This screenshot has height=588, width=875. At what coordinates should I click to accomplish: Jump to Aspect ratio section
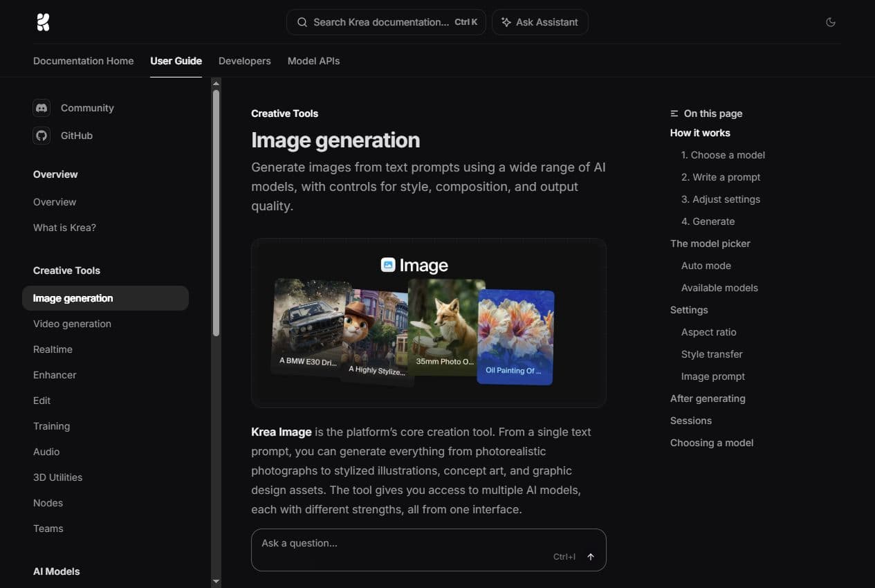point(709,332)
